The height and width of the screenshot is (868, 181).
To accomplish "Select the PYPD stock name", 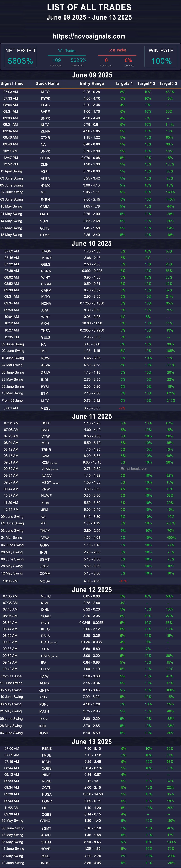I will pos(46,99).
